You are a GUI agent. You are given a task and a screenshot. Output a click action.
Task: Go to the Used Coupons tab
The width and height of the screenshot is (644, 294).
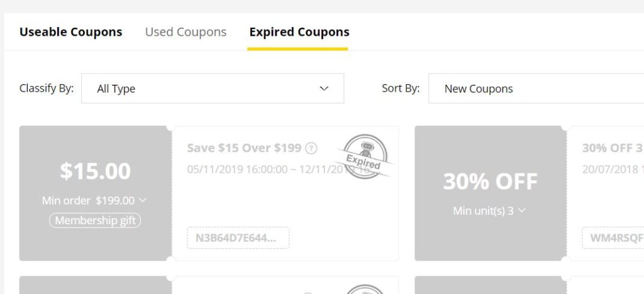pos(186,32)
